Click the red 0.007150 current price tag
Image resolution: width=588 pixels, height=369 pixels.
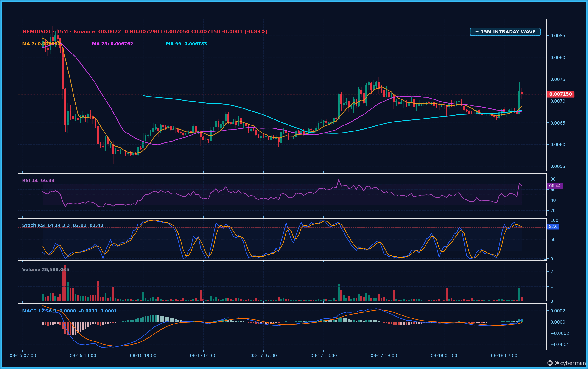(x=560, y=94)
